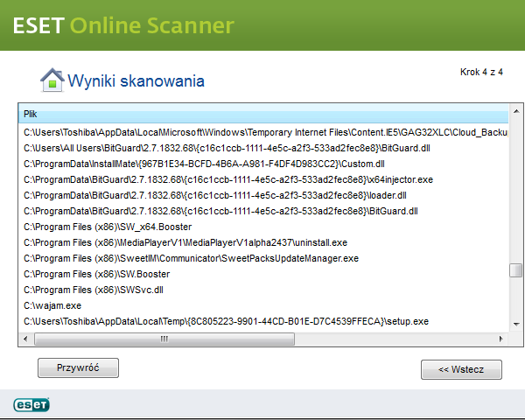Click the Wyniki skanowania heading
The image size is (525, 420).
tap(136, 81)
